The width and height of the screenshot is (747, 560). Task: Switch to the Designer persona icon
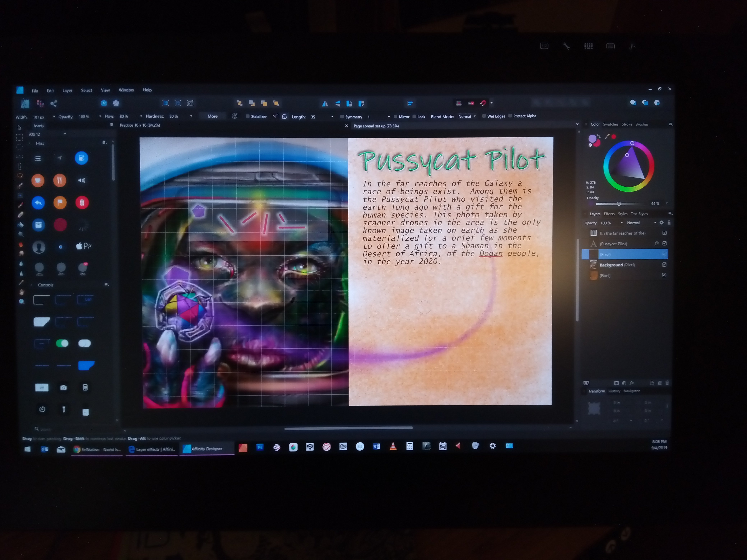[x=25, y=104]
